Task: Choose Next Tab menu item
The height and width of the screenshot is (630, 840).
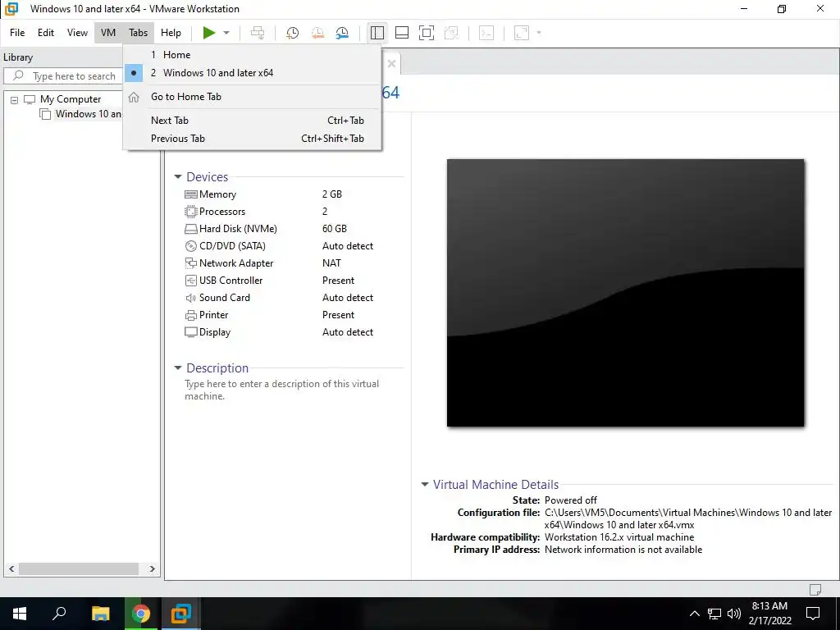Action: click(x=253, y=121)
